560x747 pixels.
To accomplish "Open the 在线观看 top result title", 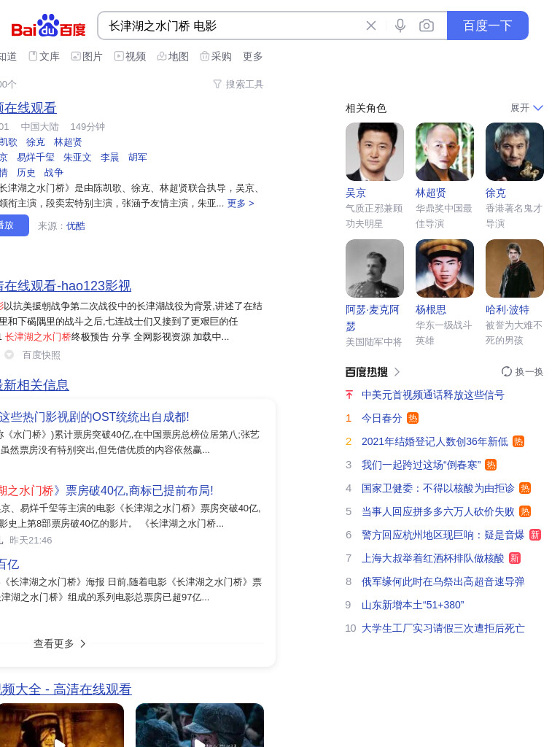I will [x=28, y=108].
